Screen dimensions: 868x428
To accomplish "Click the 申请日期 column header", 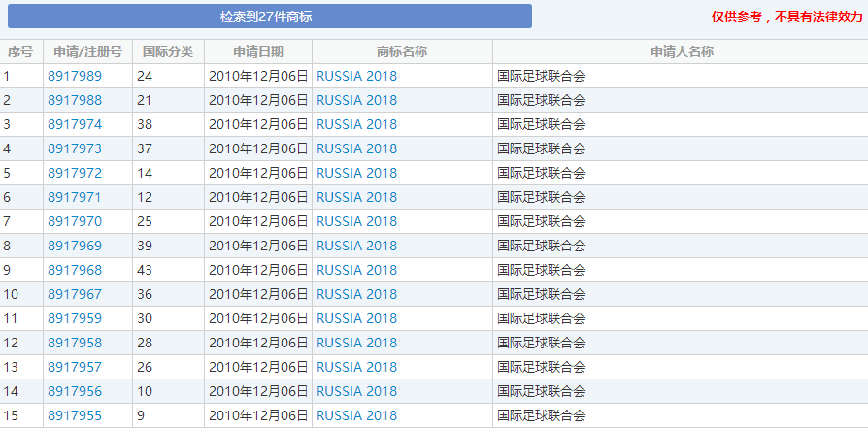I will coord(258,51).
